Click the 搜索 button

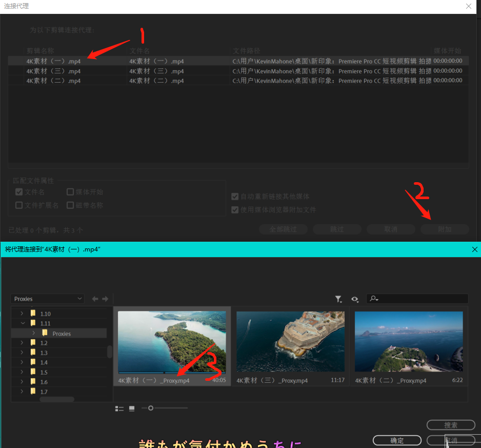(451, 425)
